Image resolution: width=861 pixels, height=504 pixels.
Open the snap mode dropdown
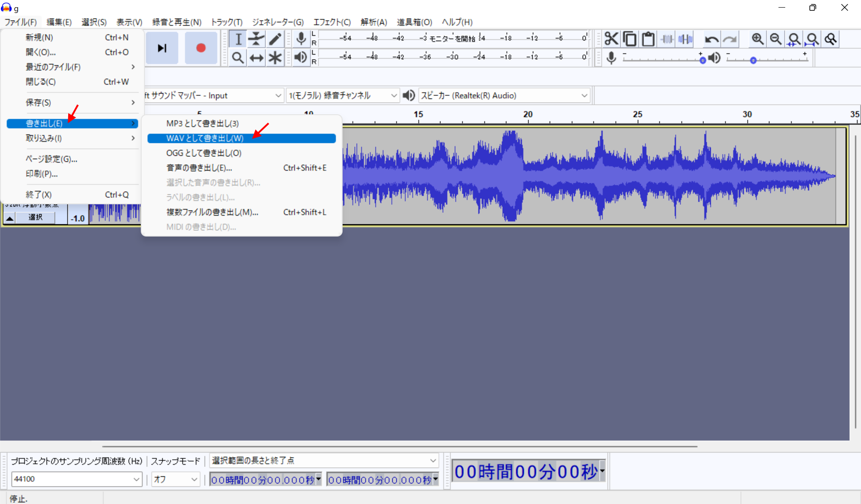tap(176, 479)
